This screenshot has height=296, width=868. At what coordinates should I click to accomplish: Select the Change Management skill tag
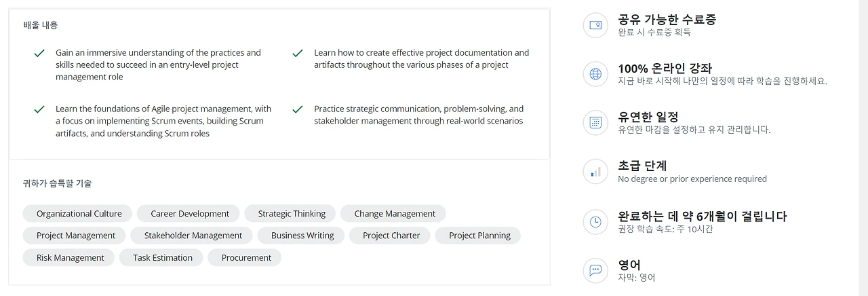[395, 214]
